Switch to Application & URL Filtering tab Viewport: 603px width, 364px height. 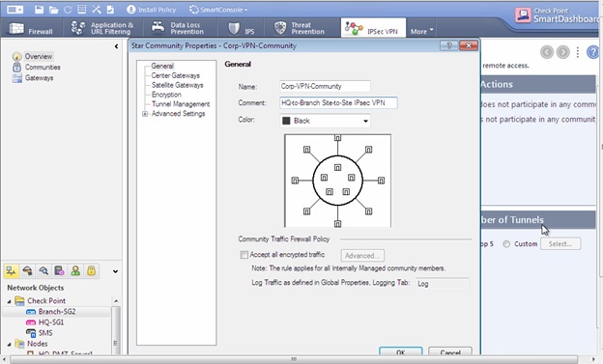click(x=102, y=28)
